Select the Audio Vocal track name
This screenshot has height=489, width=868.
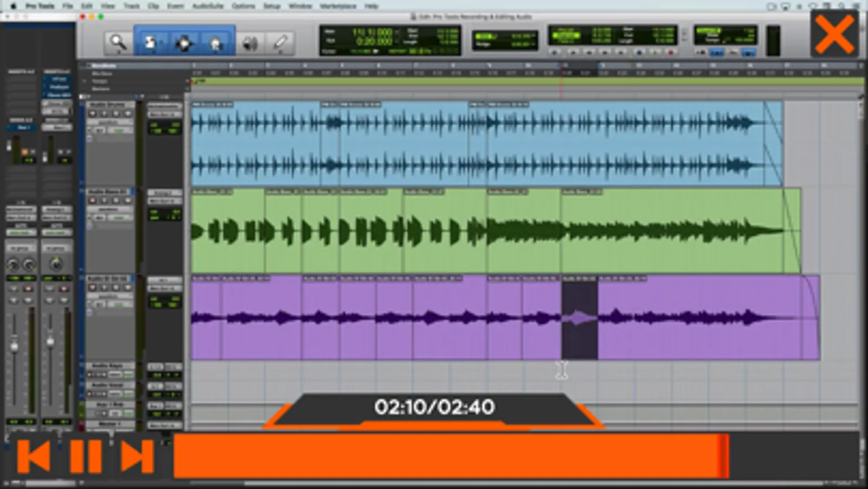pyautogui.click(x=107, y=385)
